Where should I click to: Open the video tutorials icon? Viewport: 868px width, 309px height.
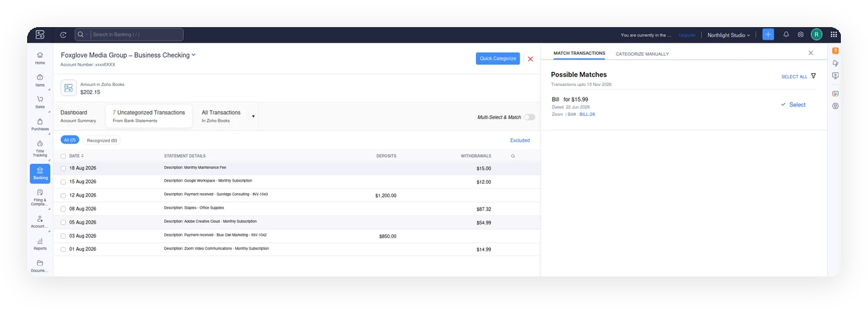(835, 76)
